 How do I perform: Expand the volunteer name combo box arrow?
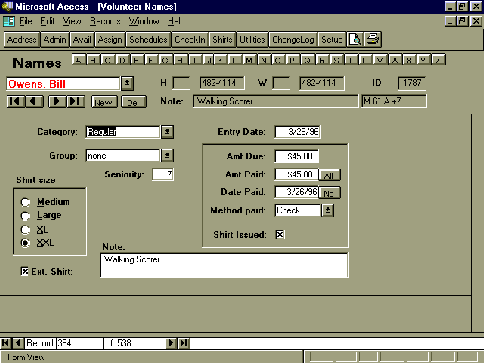pyautogui.click(x=127, y=84)
